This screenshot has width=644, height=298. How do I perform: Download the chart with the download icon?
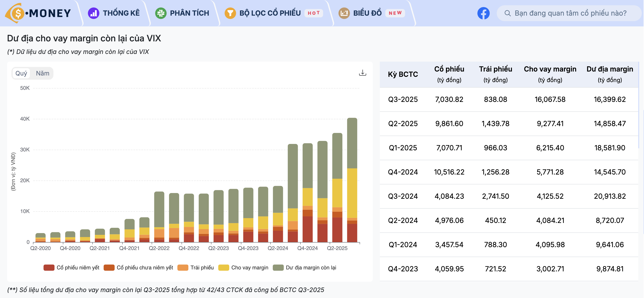click(362, 73)
